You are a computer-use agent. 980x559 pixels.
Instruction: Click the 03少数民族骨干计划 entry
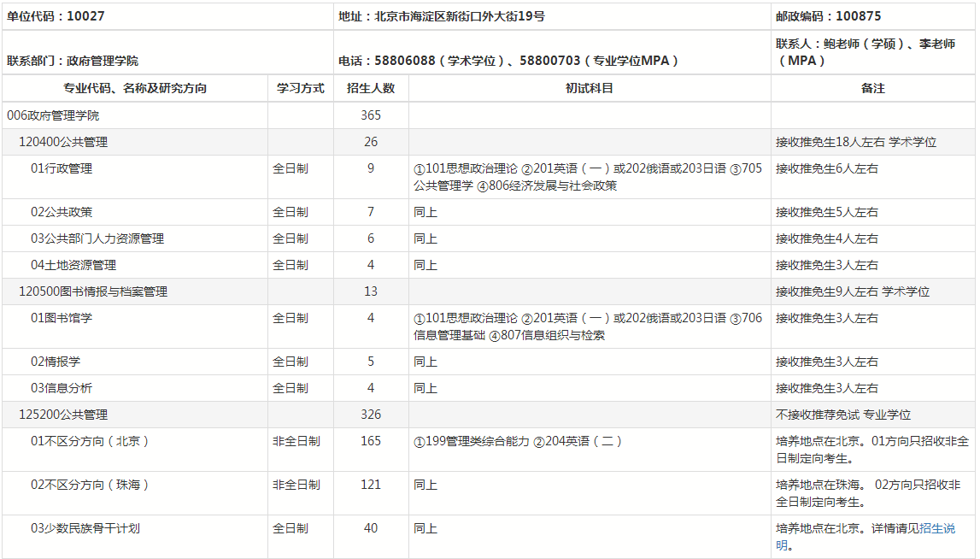85,528
